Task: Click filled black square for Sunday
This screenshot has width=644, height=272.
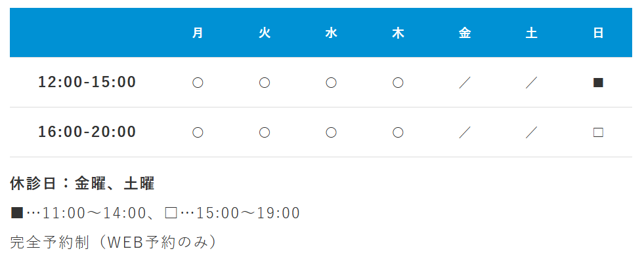Action: 598,83
